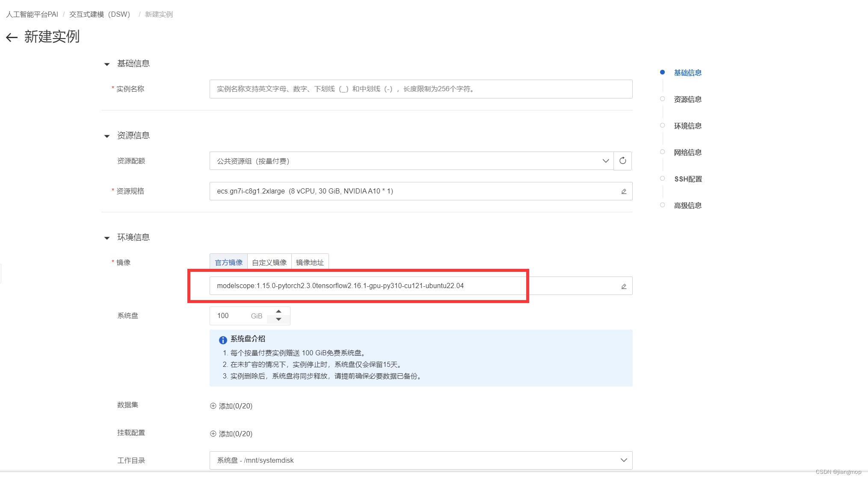Jump to 网络信息 via right sidebar
The height and width of the screenshot is (479, 868).
pos(687,152)
